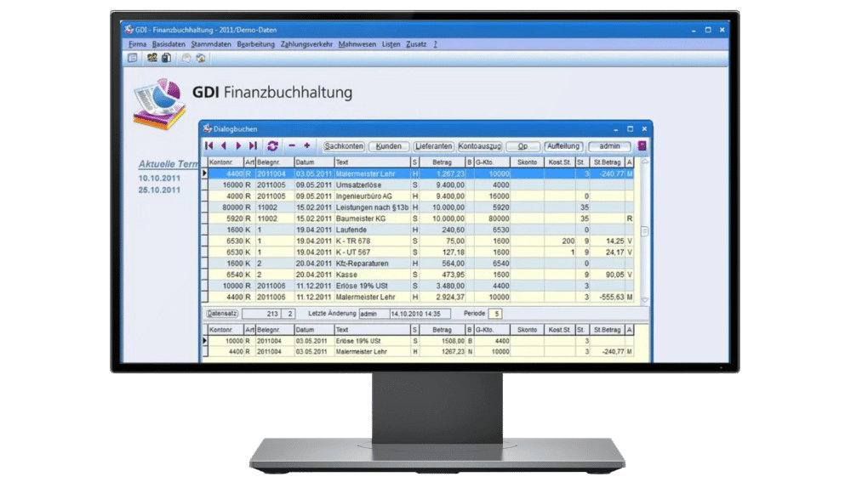
Task: Click the refresh booking list icon
Action: [272, 145]
